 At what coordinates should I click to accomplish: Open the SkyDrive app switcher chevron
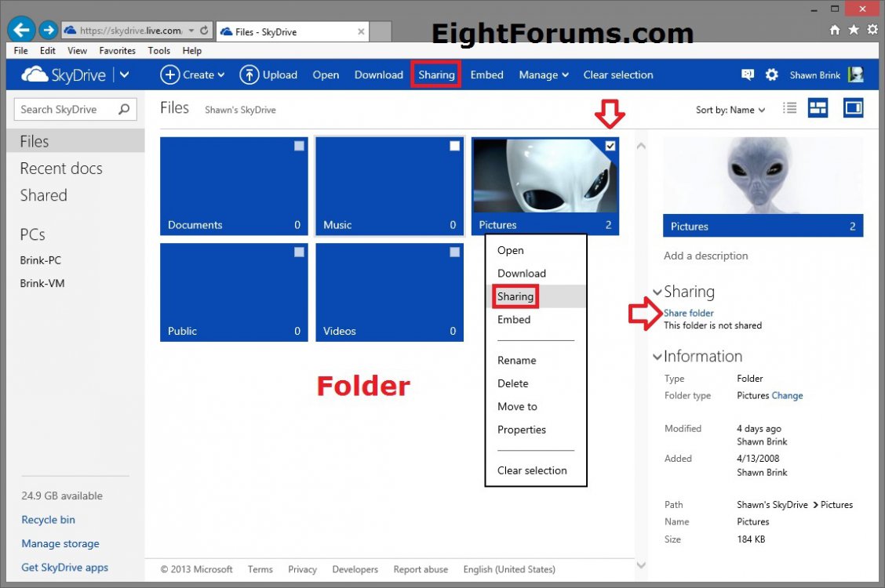pos(124,74)
